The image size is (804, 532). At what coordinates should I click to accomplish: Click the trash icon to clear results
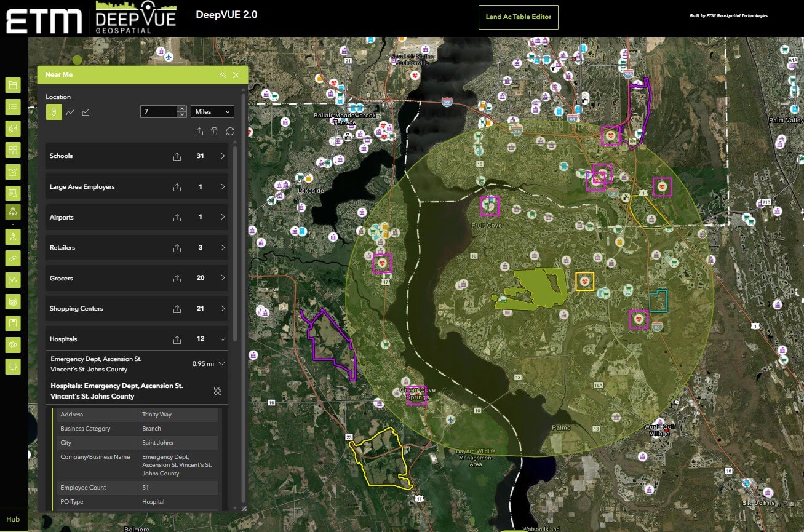coord(214,131)
